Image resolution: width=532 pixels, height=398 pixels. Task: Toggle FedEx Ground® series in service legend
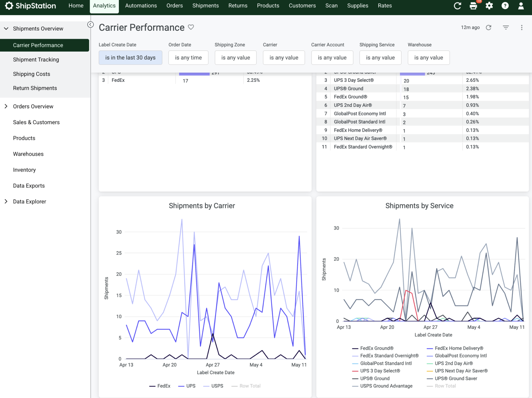tap(373, 348)
